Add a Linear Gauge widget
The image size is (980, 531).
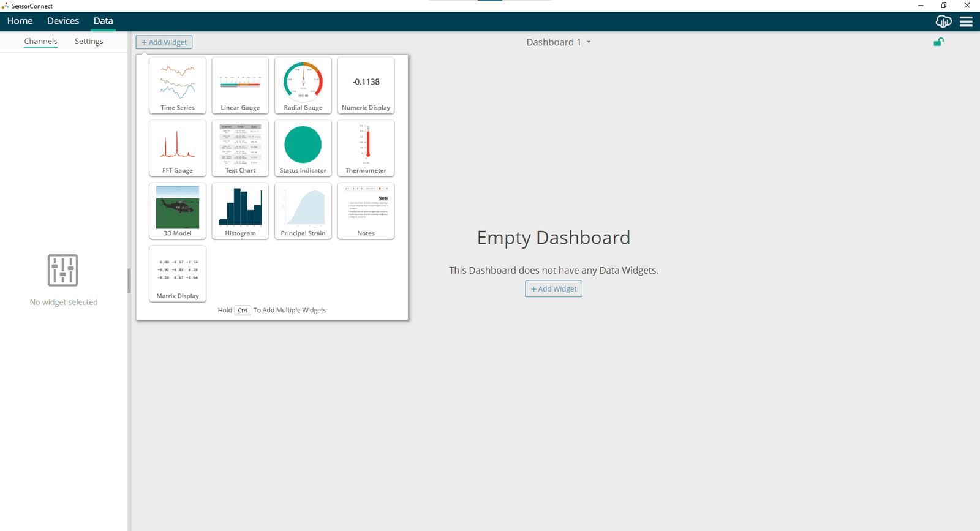click(x=240, y=85)
